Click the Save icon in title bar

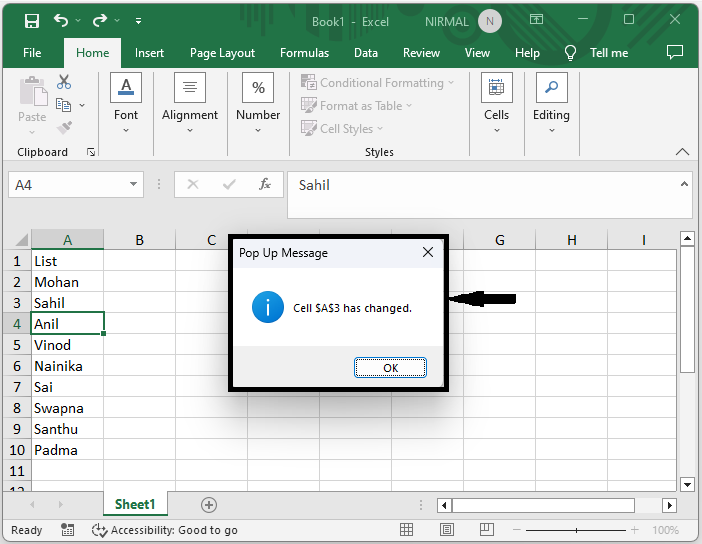click(32, 20)
